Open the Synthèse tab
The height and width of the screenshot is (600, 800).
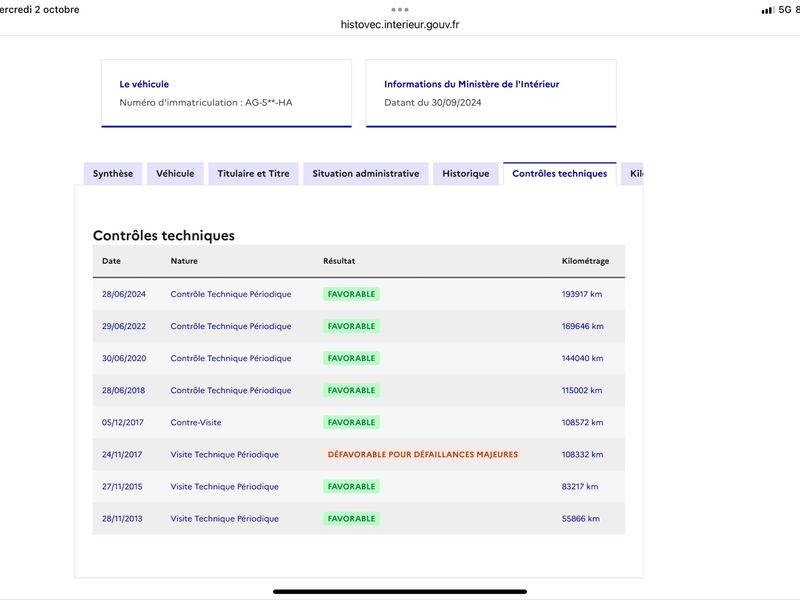[113, 173]
